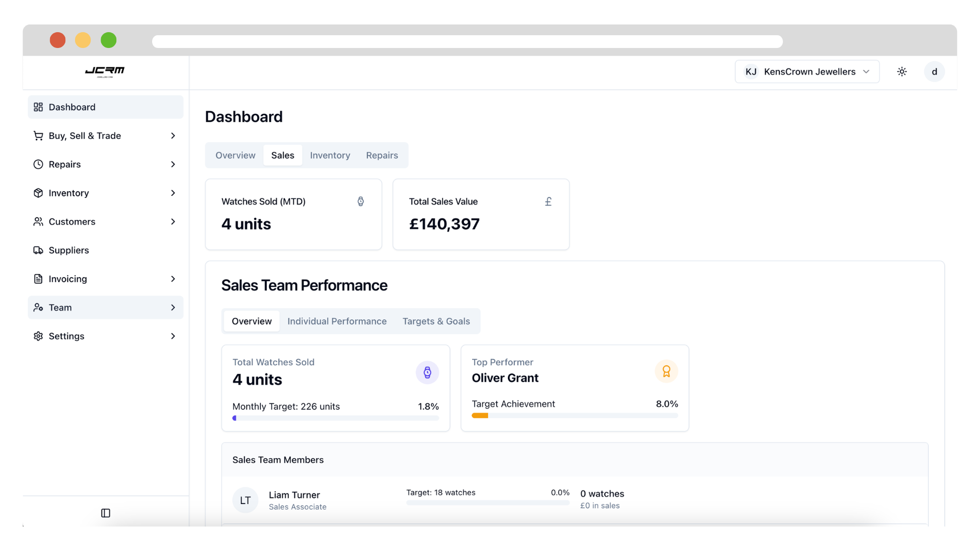Image resolution: width=980 pixels, height=551 pixels.
Task: Click the Settings gear icon in sidebar
Action: pyautogui.click(x=38, y=336)
